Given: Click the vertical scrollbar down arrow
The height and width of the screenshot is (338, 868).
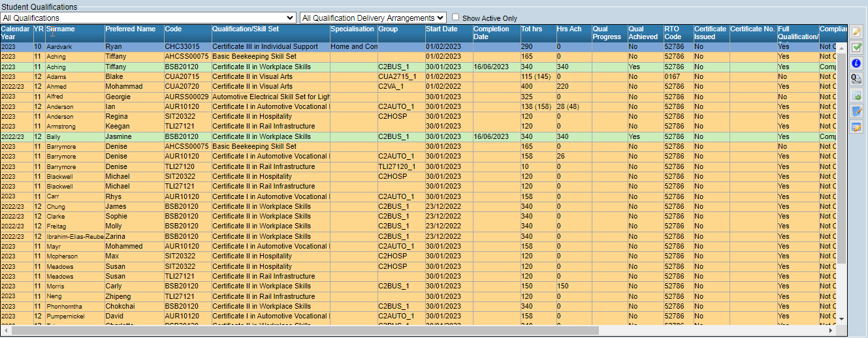Looking at the screenshot, I should [x=841, y=318].
